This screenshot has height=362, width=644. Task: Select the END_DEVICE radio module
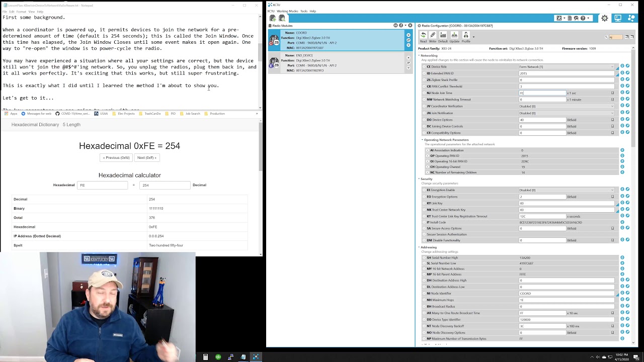340,63
